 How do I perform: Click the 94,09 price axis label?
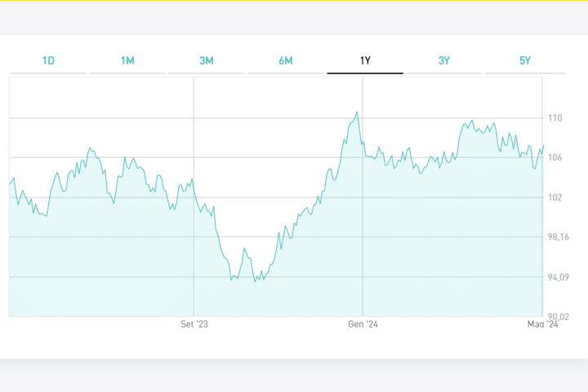click(558, 278)
